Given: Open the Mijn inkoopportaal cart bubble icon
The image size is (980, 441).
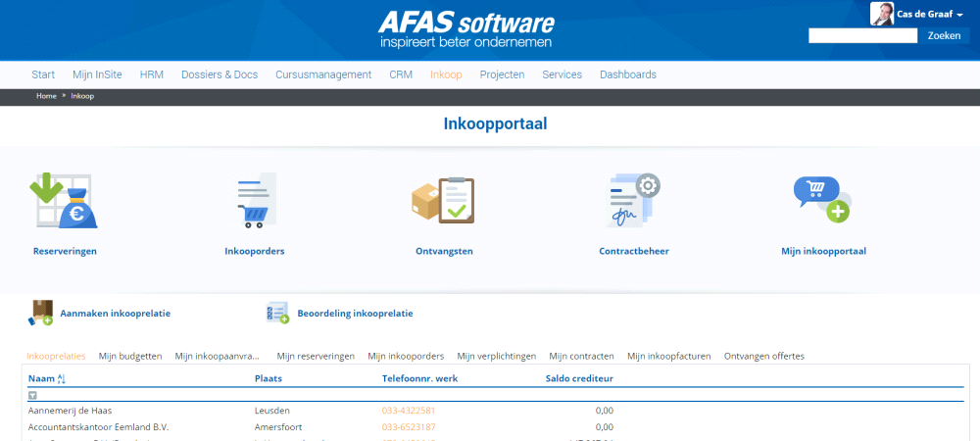Looking at the screenshot, I should point(822,199).
